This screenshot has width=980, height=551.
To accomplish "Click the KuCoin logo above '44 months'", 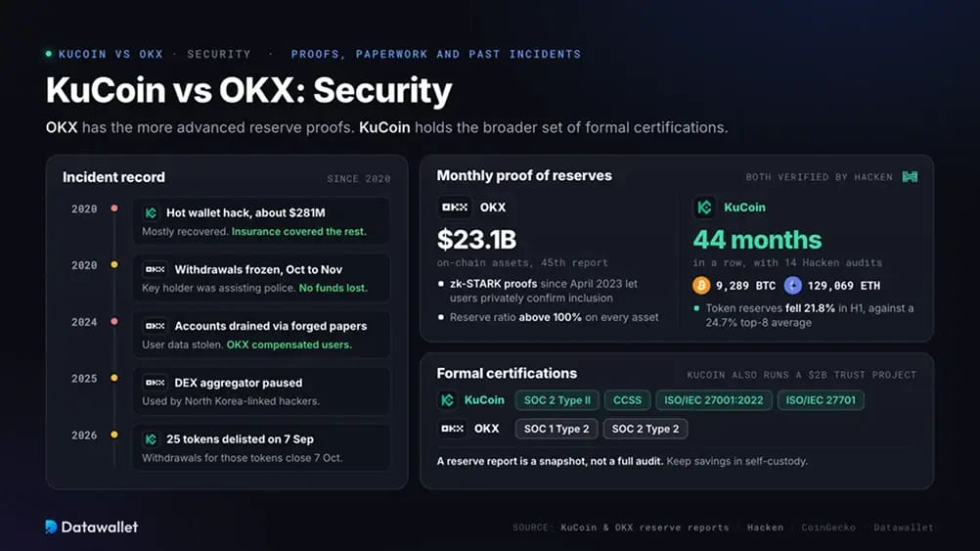I will [x=704, y=207].
